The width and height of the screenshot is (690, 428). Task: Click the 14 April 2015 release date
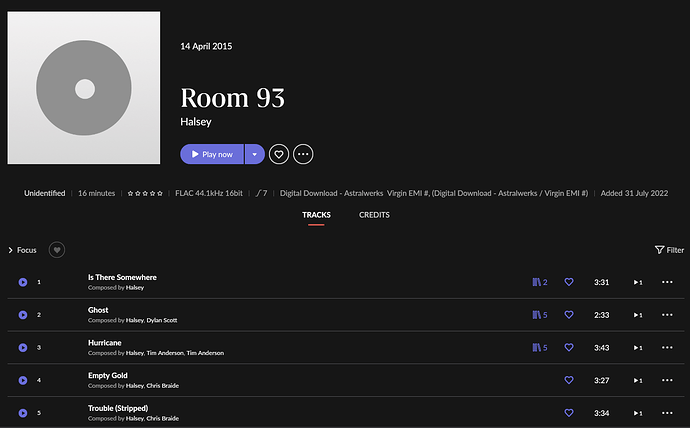click(x=206, y=46)
